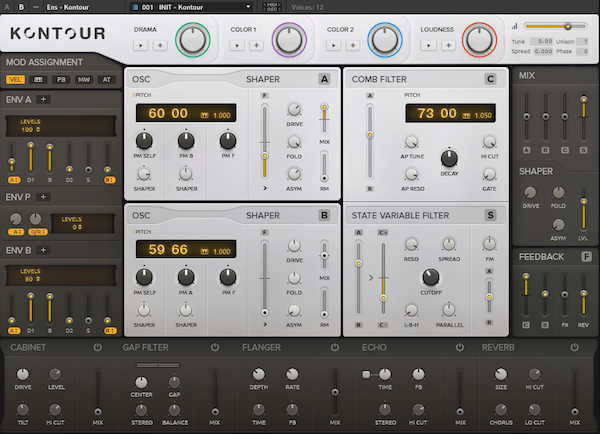The width and height of the screenshot is (600, 434).
Task: Click the Comb Filter pitch display 73 00
Action: (x=450, y=113)
